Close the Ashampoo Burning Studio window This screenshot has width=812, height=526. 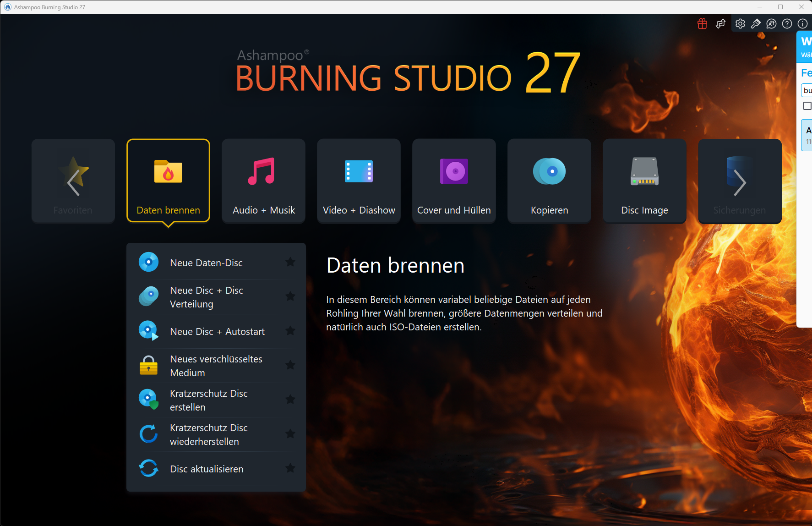(801, 7)
